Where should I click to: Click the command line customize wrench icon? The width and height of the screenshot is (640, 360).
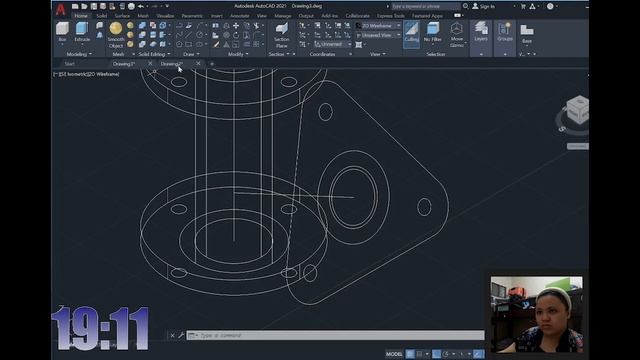click(x=181, y=336)
